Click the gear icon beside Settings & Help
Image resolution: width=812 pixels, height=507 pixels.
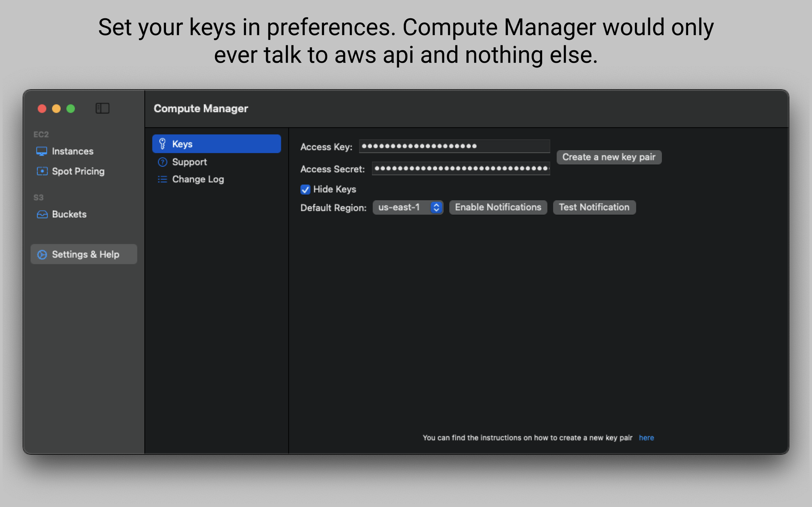(x=42, y=254)
